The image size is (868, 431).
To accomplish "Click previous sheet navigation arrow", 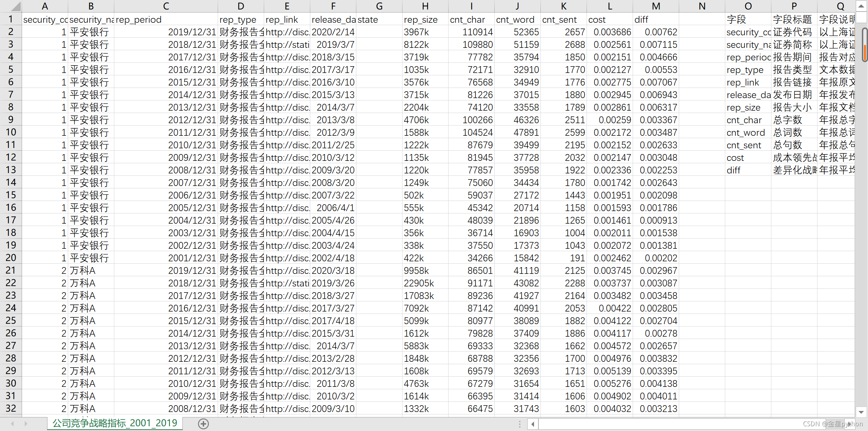I will coord(13,424).
